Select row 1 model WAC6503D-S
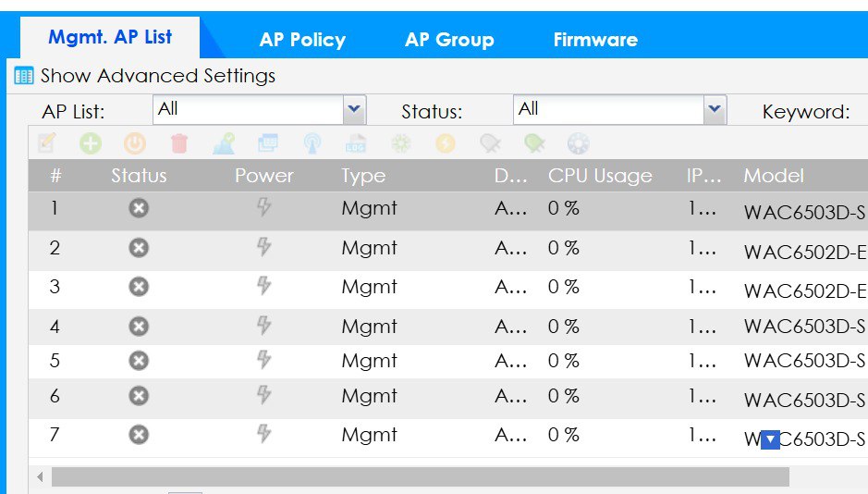 [804, 212]
